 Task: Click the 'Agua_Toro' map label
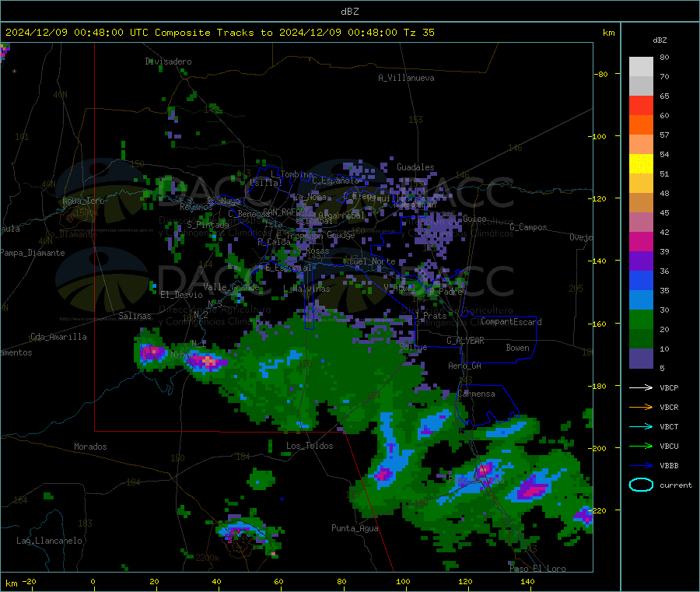click(x=83, y=201)
